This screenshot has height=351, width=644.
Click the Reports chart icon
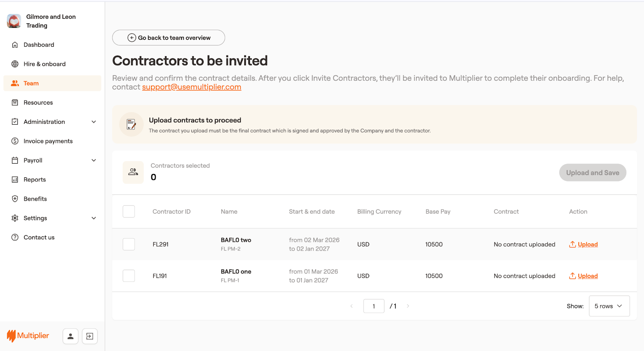pyautogui.click(x=15, y=180)
